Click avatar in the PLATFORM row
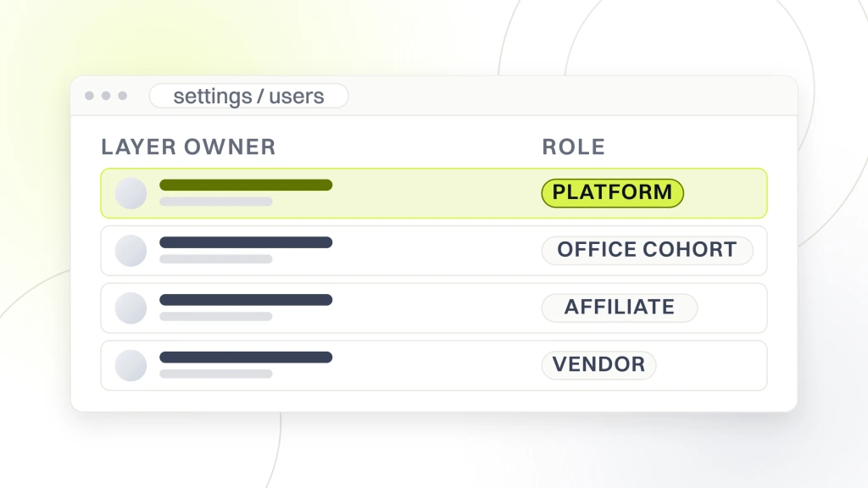Viewport: 868px width, 488px height. coord(131,193)
